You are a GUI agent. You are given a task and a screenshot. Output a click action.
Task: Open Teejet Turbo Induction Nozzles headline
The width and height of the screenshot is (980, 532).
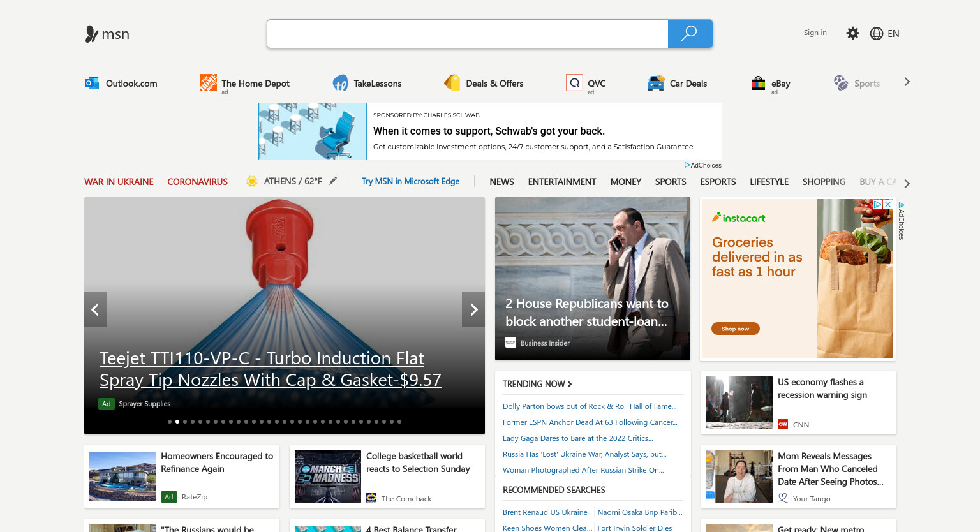(271, 369)
